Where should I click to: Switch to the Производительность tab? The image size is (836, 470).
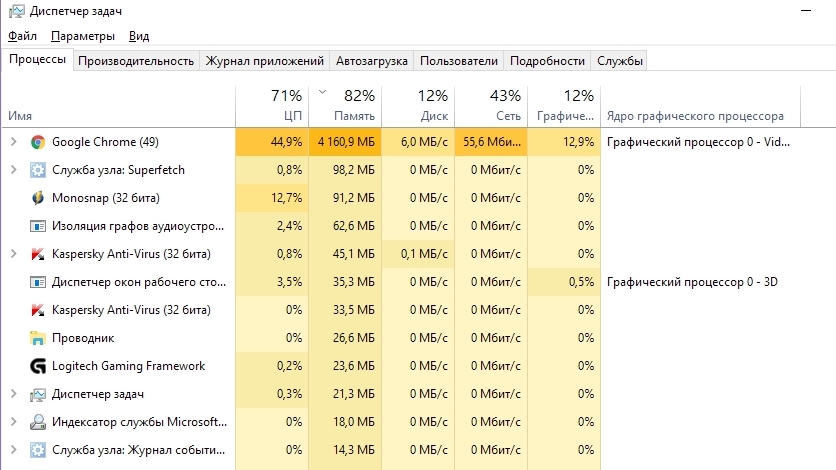(136, 61)
